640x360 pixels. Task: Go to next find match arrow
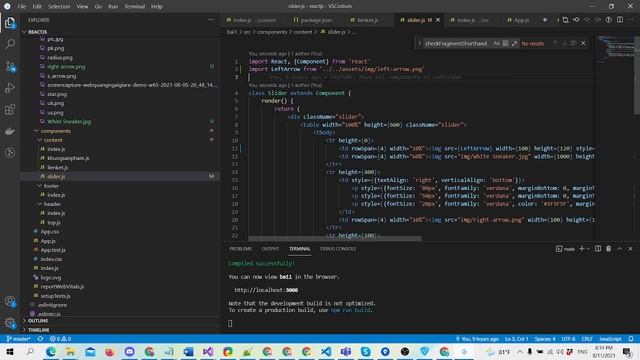564,43
